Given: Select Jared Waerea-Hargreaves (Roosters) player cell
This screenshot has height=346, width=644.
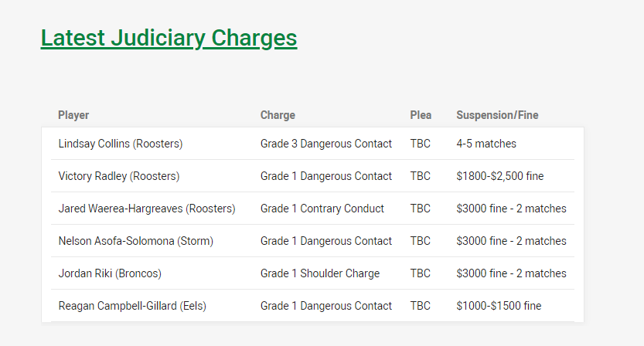Looking at the screenshot, I should pyautogui.click(x=147, y=209).
